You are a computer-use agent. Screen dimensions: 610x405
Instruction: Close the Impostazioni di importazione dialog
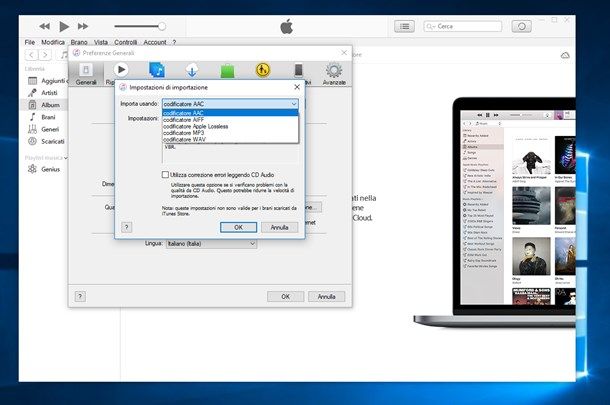coord(297,87)
